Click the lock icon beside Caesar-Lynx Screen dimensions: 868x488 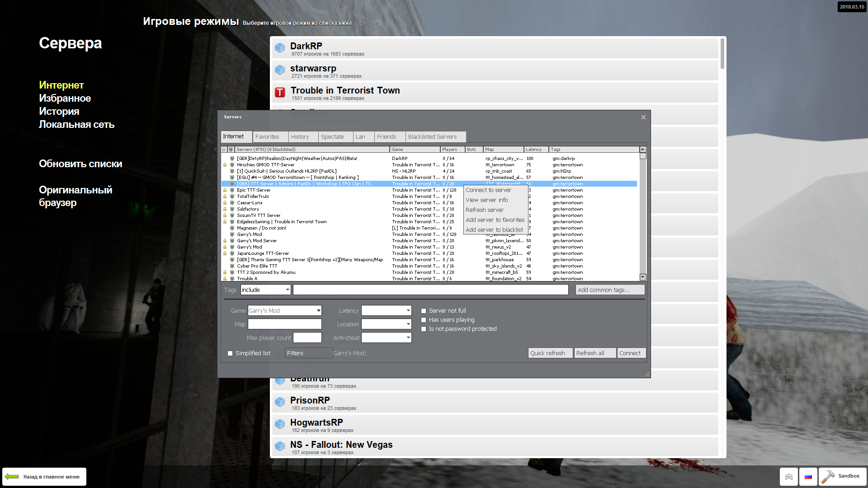[225, 203]
